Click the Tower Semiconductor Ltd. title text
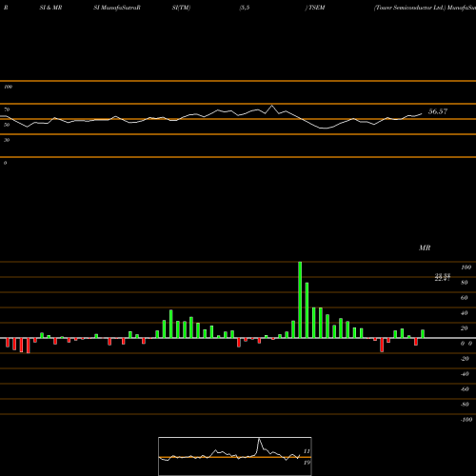This screenshot has height=476, width=476. pyautogui.click(x=409, y=8)
